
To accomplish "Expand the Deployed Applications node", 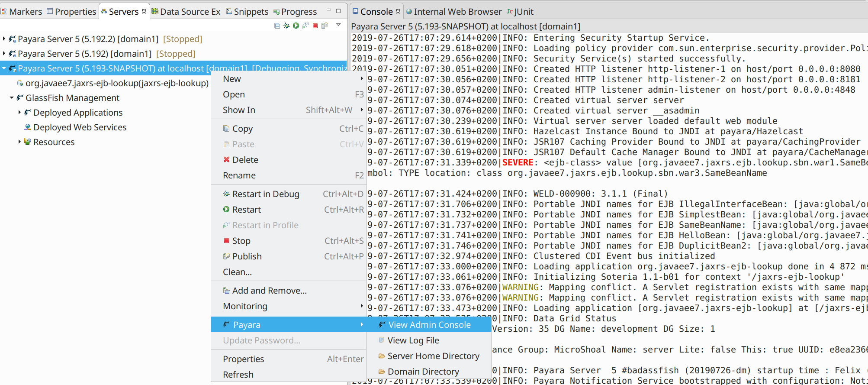I will [19, 113].
